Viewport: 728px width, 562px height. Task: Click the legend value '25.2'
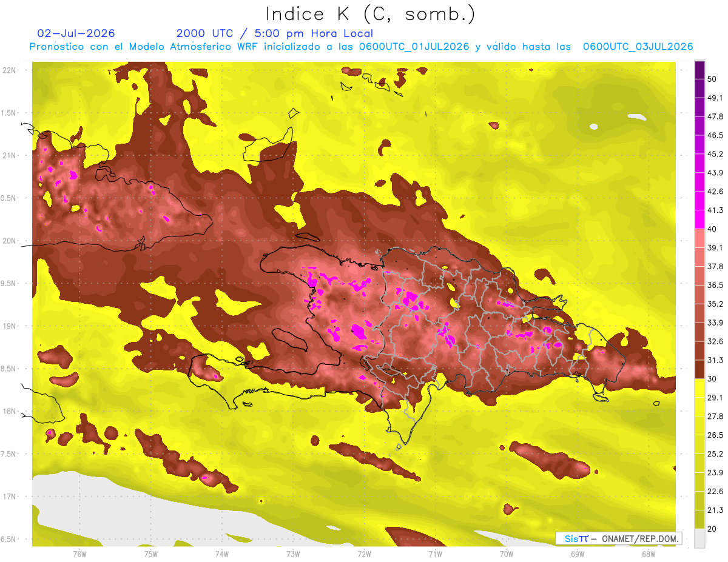(x=715, y=453)
